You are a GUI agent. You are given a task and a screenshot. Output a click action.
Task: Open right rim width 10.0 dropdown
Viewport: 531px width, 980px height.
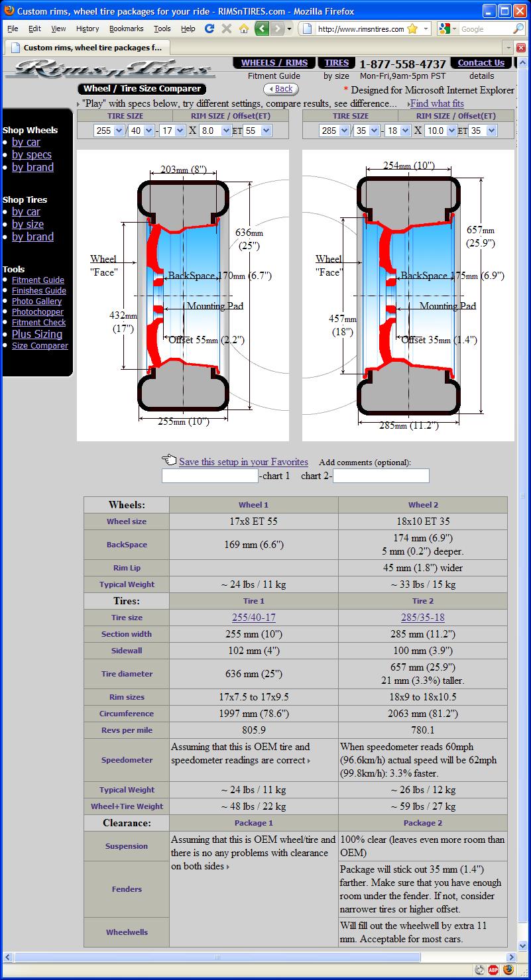[x=440, y=131]
